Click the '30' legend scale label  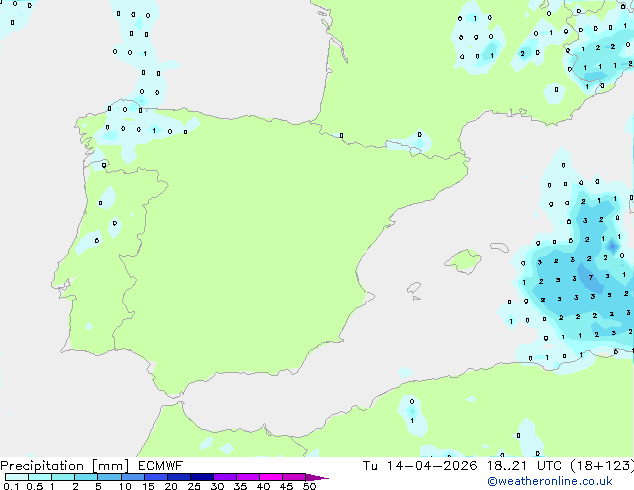(x=217, y=486)
